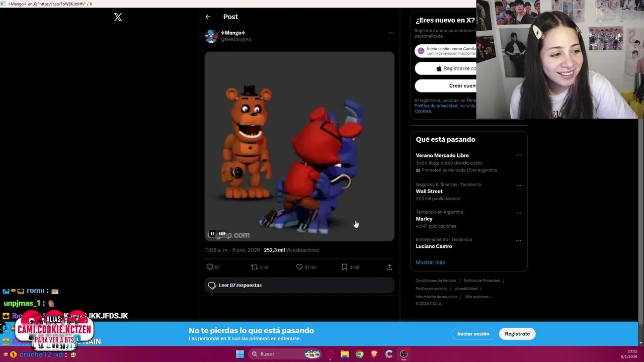Click Regístrate in bottom banner
The height and width of the screenshot is (362, 644).
click(x=517, y=334)
